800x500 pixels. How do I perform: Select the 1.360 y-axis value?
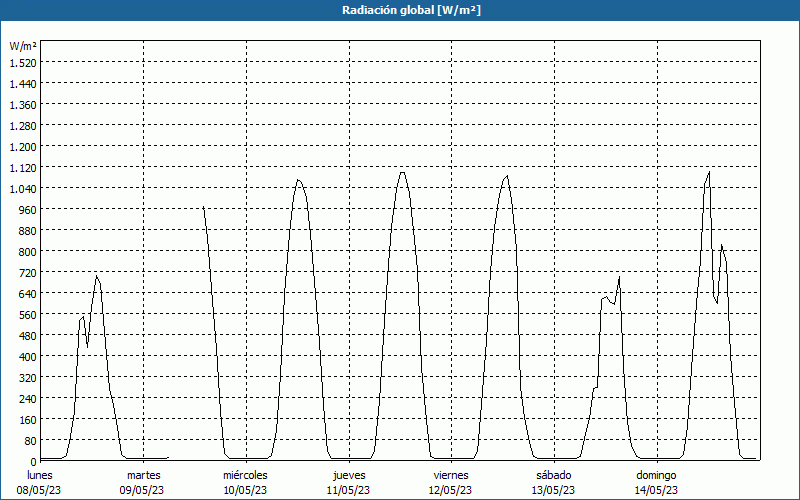click(x=23, y=105)
